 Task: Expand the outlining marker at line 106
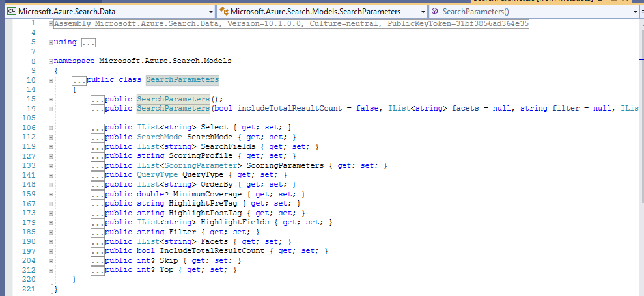click(x=51, y=128)
